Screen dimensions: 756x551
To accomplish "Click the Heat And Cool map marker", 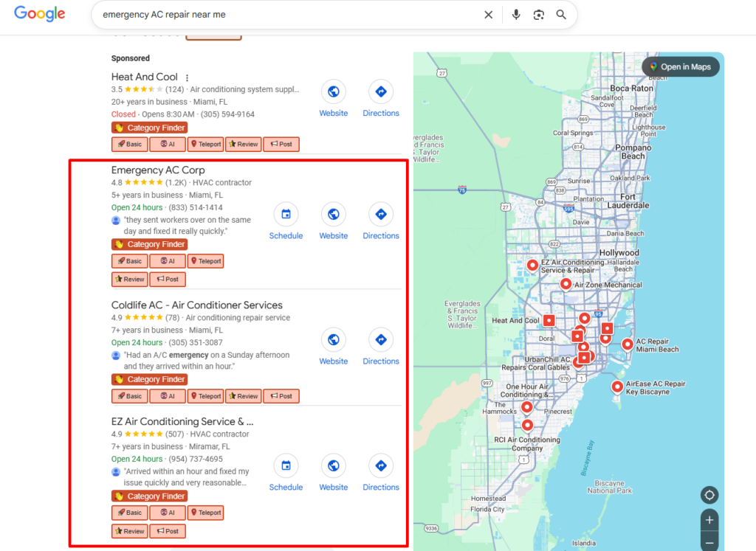I will pyautogui.click(x=549, y=320).
